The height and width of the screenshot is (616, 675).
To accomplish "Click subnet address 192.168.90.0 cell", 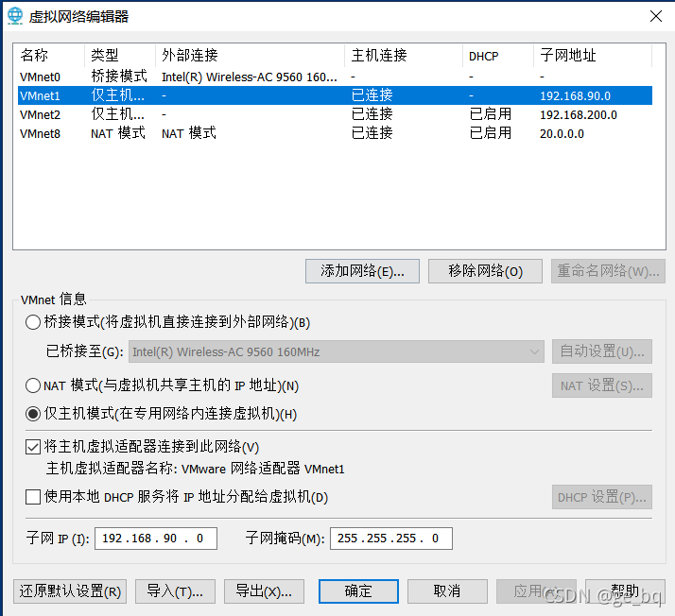I will (575, 96).
